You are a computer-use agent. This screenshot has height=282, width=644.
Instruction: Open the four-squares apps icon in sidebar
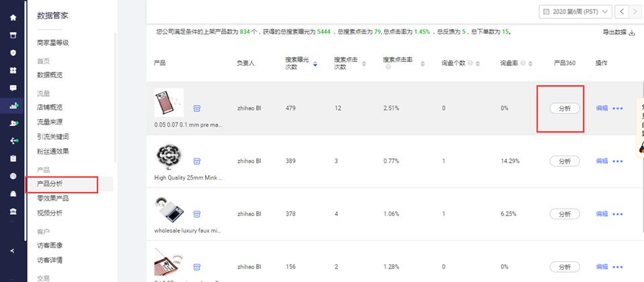tap(13, 70)
